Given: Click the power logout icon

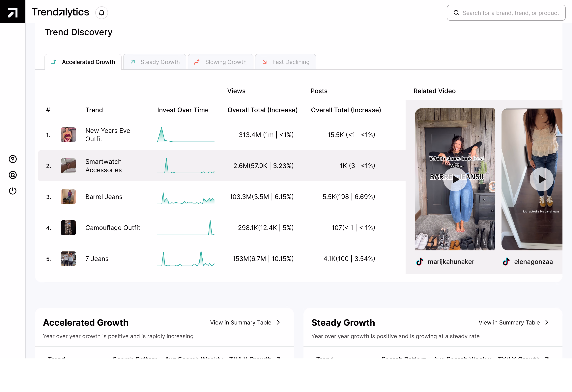Looking at the screenshot, I should [13, 191].
